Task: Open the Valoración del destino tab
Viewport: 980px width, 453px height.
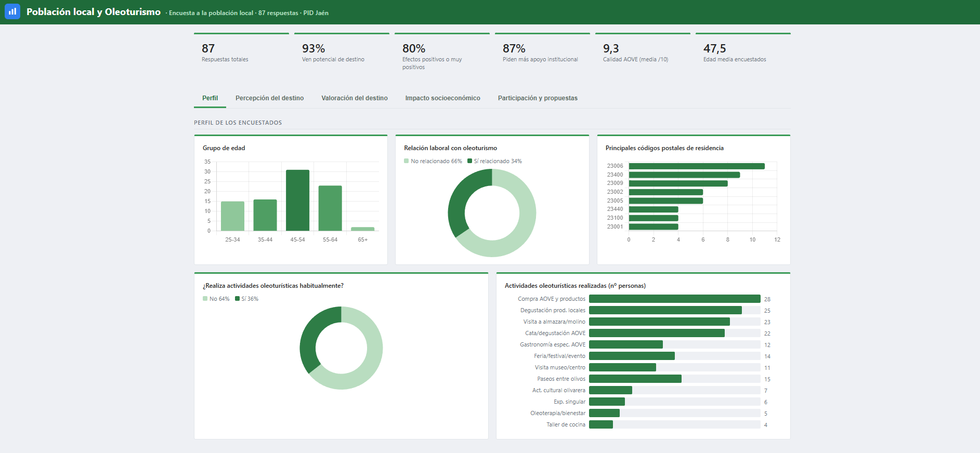Action: (355, 98)
